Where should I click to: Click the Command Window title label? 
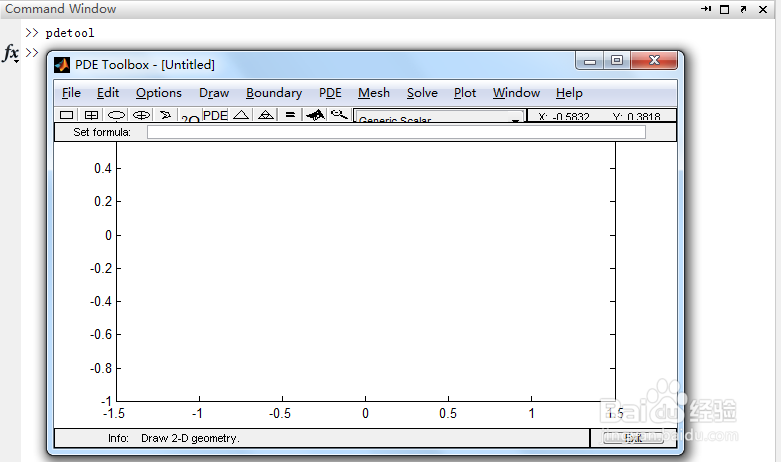pyautogui.click(x=61, y=9)
